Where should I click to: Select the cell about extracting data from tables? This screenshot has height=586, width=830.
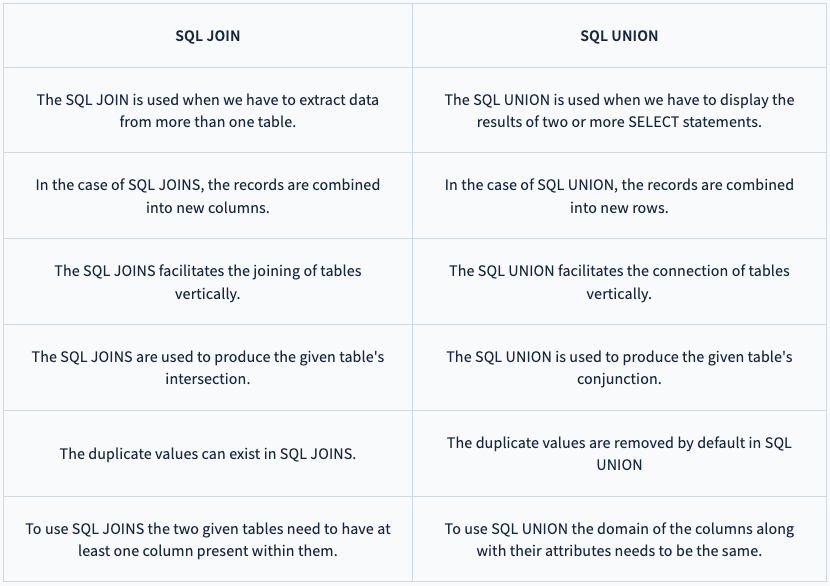(x=208, y=111)
